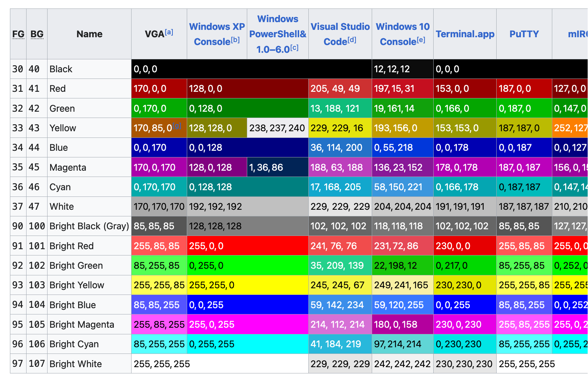This screenshot has height=376, width=588.
Task: Select VS Code Green swatch 13, 188, 121
Action: click(x=340, y=108)
